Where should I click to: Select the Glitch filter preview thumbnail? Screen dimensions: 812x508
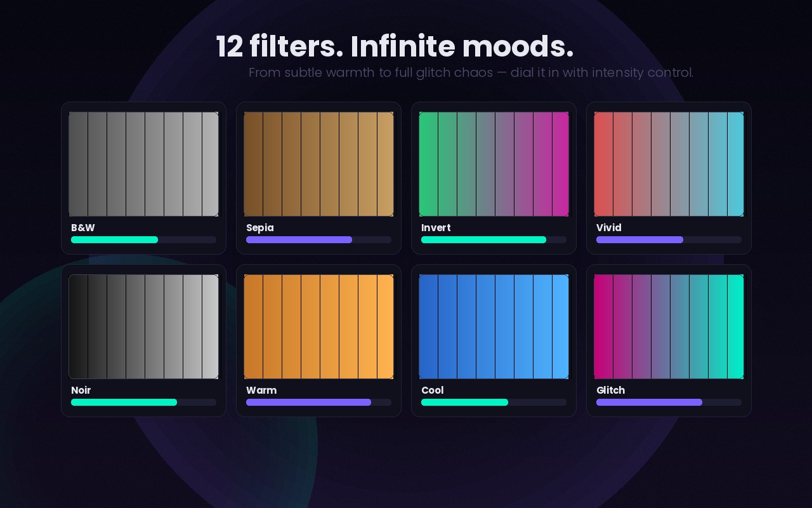click(669, 327)
